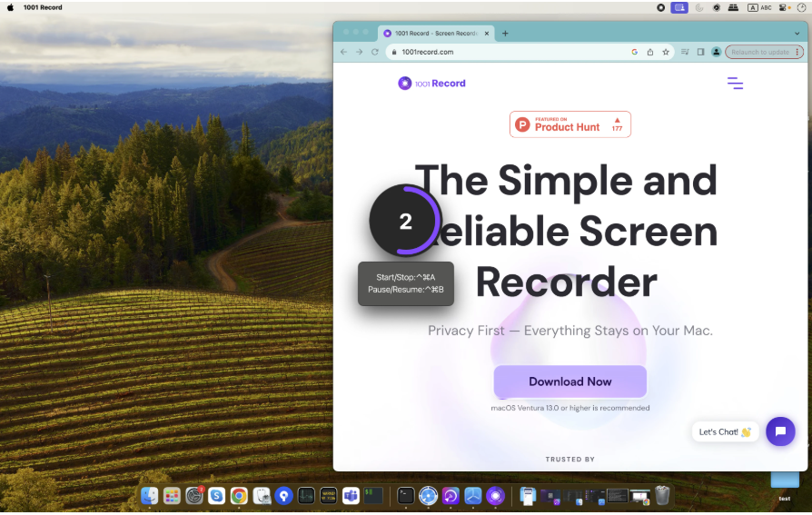
Task: Open Chrome media controls icon
Action: coord(685,52)
